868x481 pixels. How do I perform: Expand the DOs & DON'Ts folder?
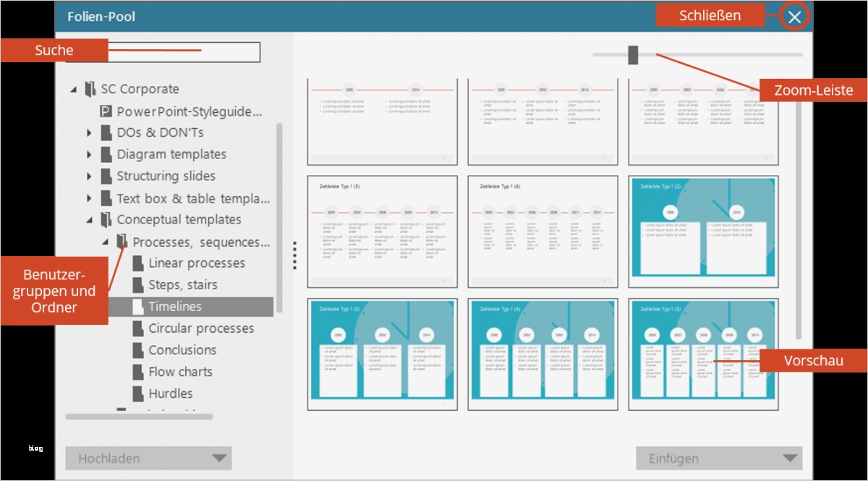click(88, 132)
